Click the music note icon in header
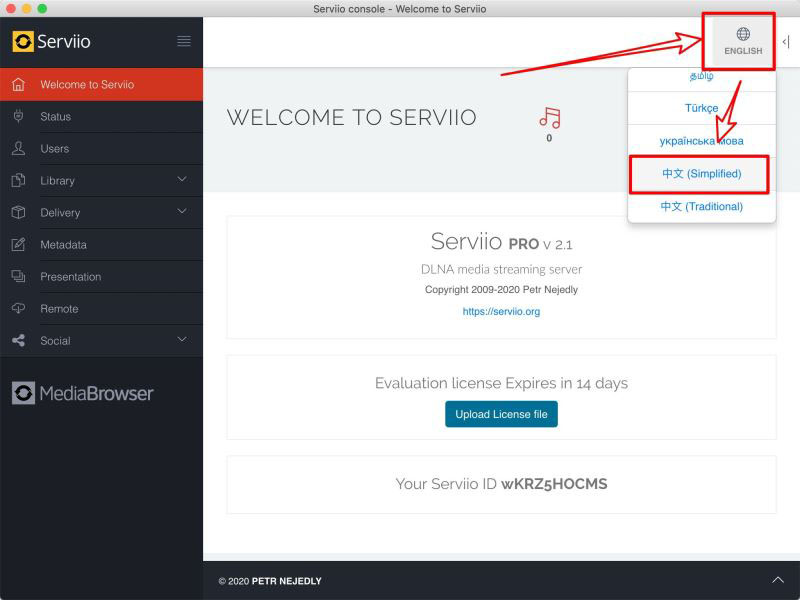This screenshot has height=600, width=800. click(549, 118)
